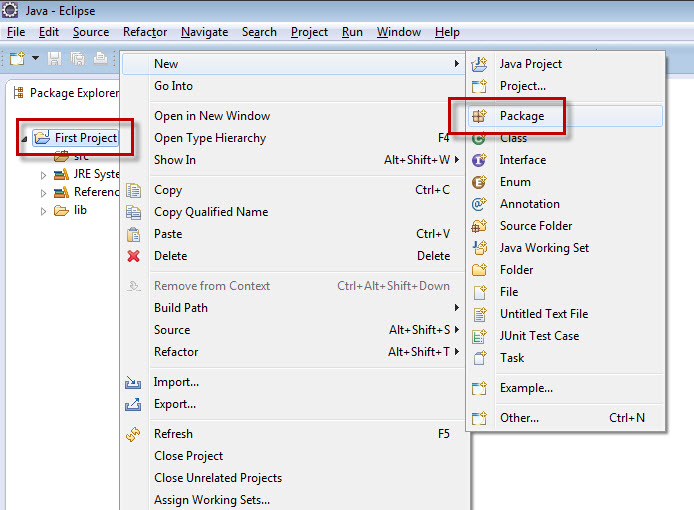Expand the JRE System Library node

[43, 175]
